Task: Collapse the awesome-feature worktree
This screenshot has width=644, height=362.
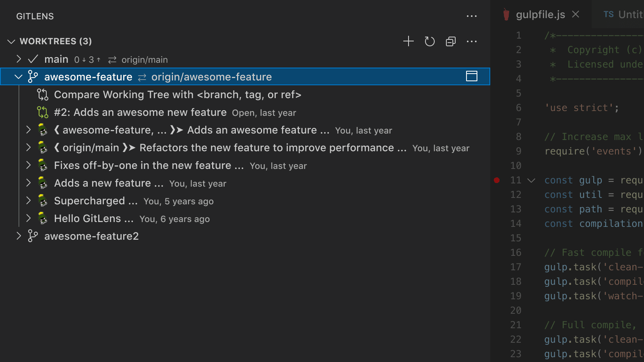Action: [19, 77]
